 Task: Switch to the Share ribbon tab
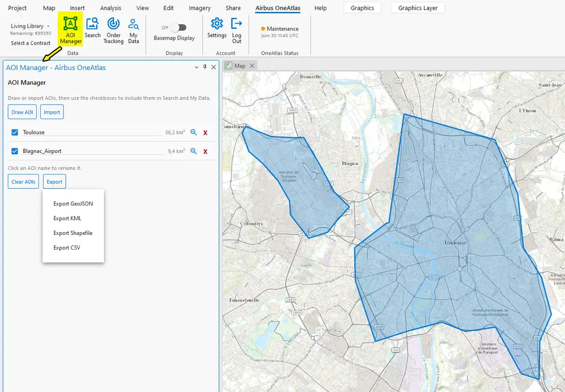click(x=233, y=8)
